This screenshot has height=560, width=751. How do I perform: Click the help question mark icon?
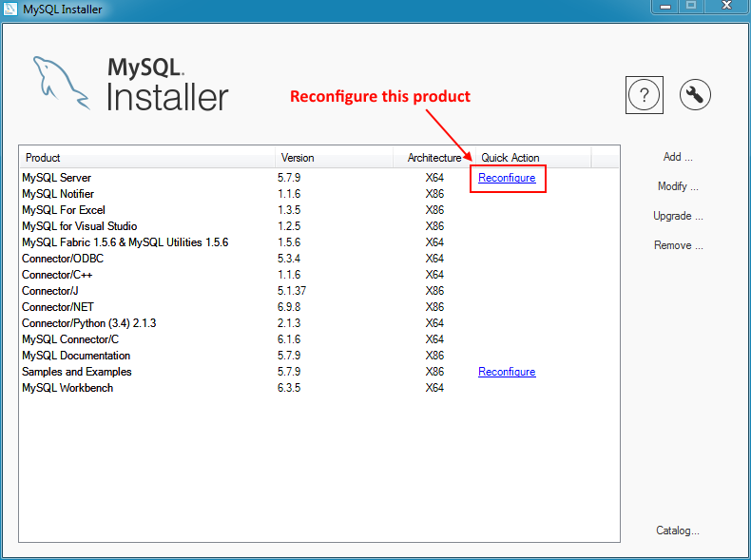coord(645,94)
